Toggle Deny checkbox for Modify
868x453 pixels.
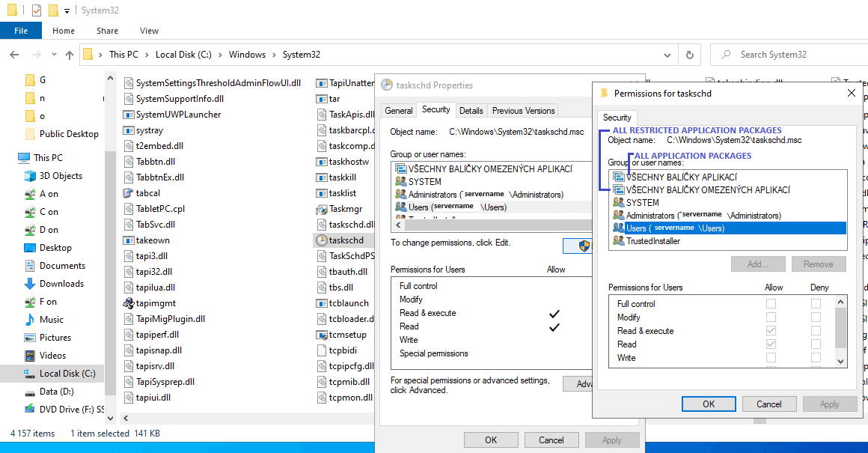[x=816, y=317]
